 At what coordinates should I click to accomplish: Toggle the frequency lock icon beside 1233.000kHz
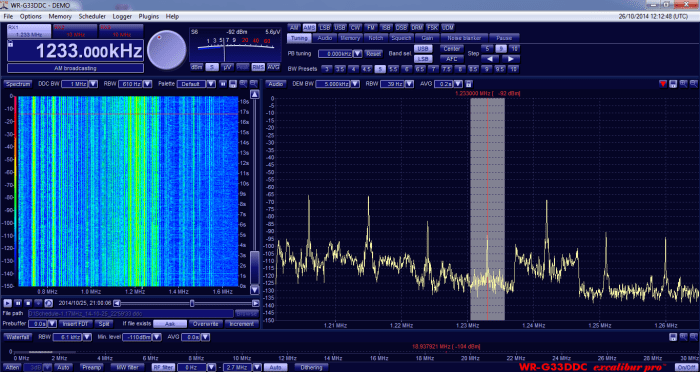click(x=11, y=44)
